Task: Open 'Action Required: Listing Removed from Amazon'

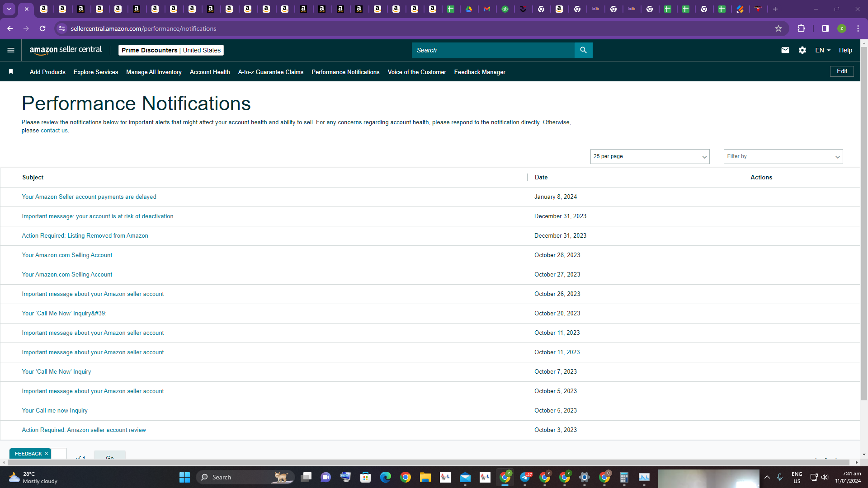Action: pos(85,236)
